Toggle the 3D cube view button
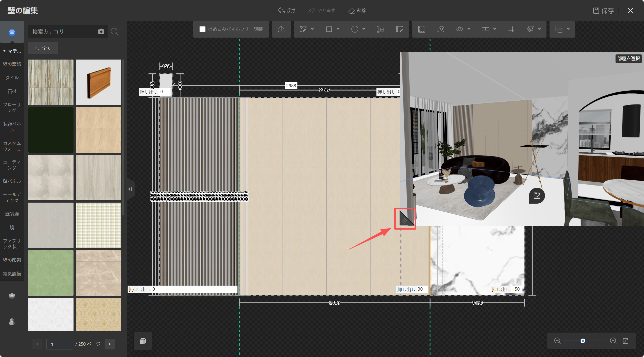The height and width of the screenshot is (357, 644). (x=143, y=341)
